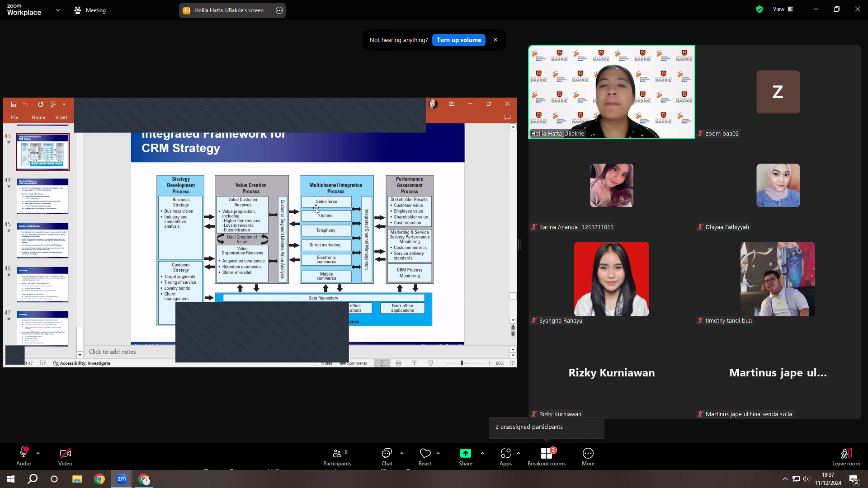Select slide 43 thumbnail
The width and height of the screenshot is (868, 488).
click(43, 152)
